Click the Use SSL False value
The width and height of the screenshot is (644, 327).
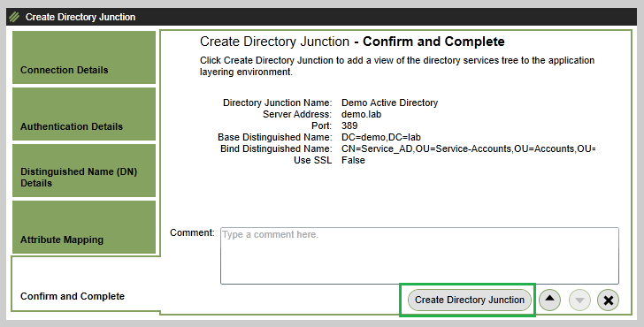click(x=353, y=160)
